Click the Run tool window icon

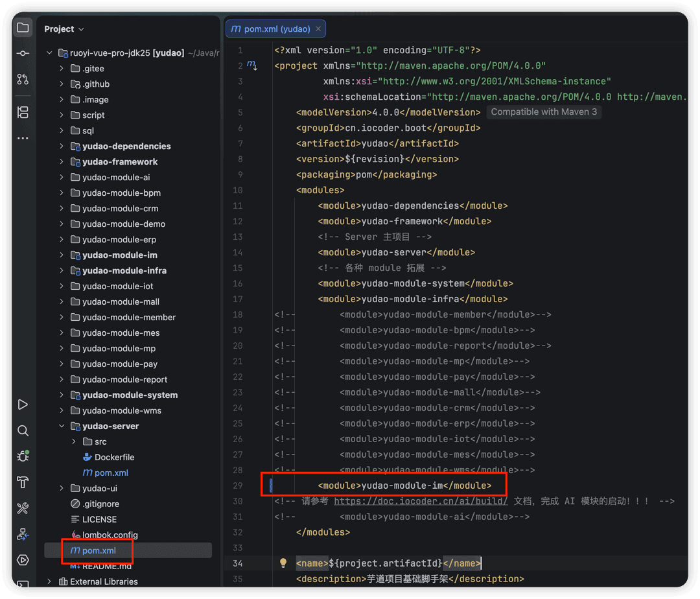click(x=23, y=405)
